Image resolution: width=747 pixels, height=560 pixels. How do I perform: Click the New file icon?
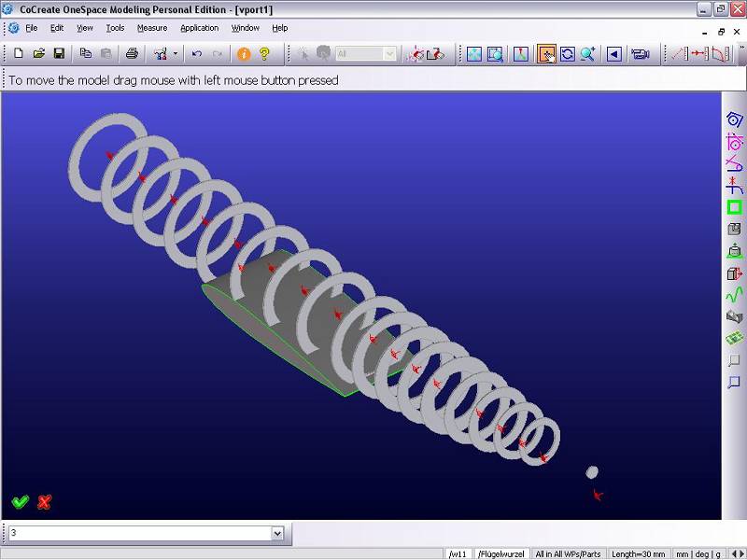pyautogui.click(x=18, y=54)
